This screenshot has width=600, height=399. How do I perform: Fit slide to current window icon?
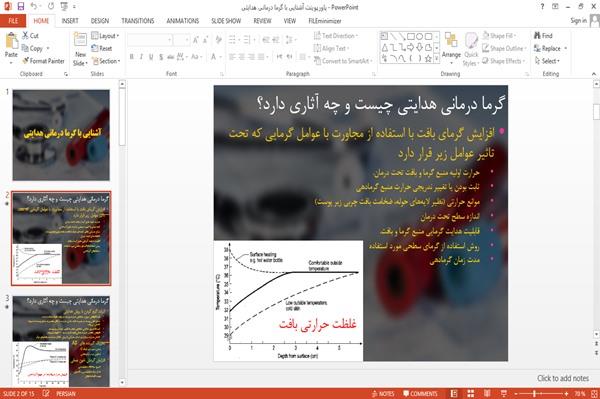tap(594, 393)
